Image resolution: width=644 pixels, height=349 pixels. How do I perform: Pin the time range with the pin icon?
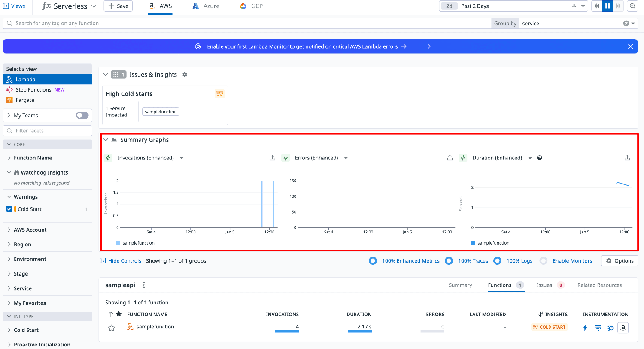(574, 6)
